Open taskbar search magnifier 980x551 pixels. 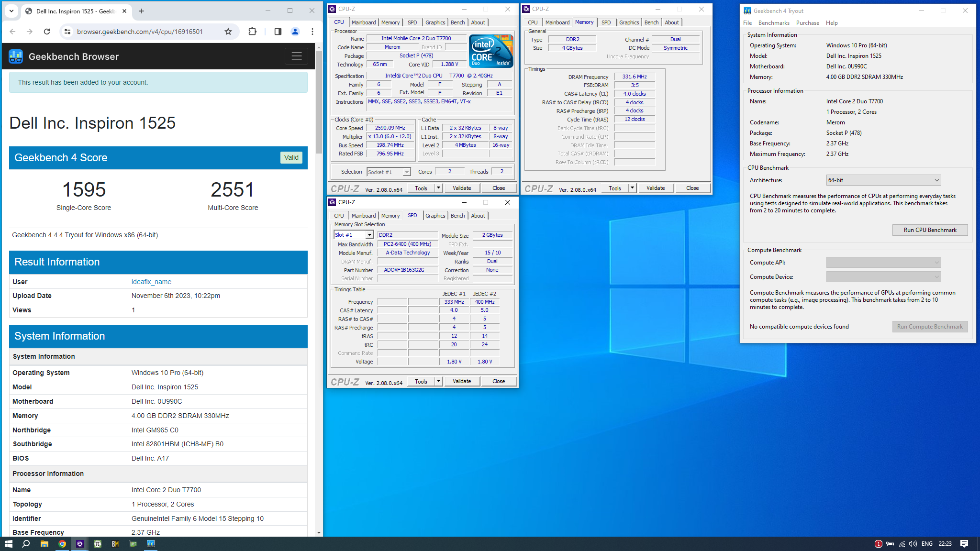tap(26, 544)
